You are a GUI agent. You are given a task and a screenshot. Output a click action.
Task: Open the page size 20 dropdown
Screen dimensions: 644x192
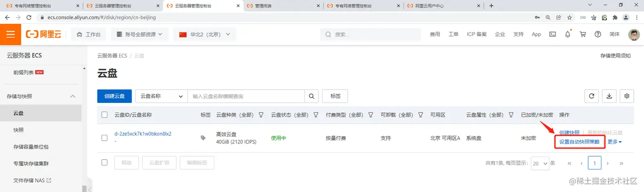[540, 163]
